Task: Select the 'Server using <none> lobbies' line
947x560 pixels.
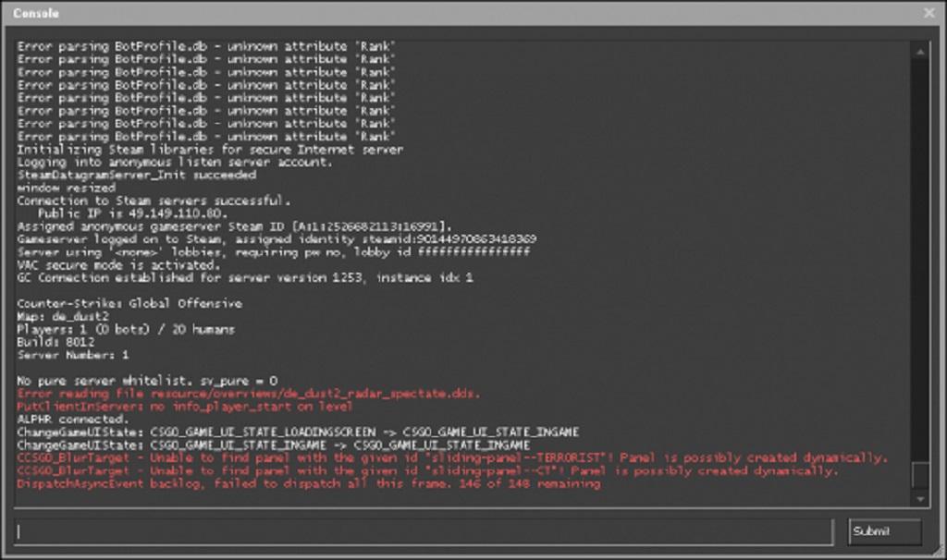Action: click(x=273, y=252)
